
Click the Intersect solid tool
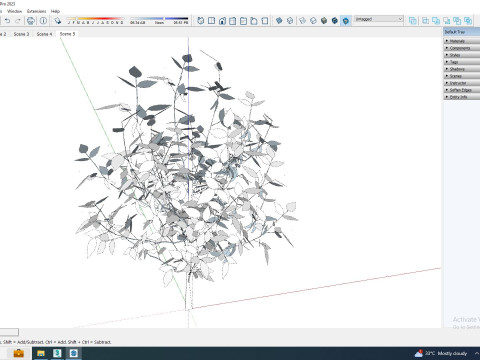point(425,21)
